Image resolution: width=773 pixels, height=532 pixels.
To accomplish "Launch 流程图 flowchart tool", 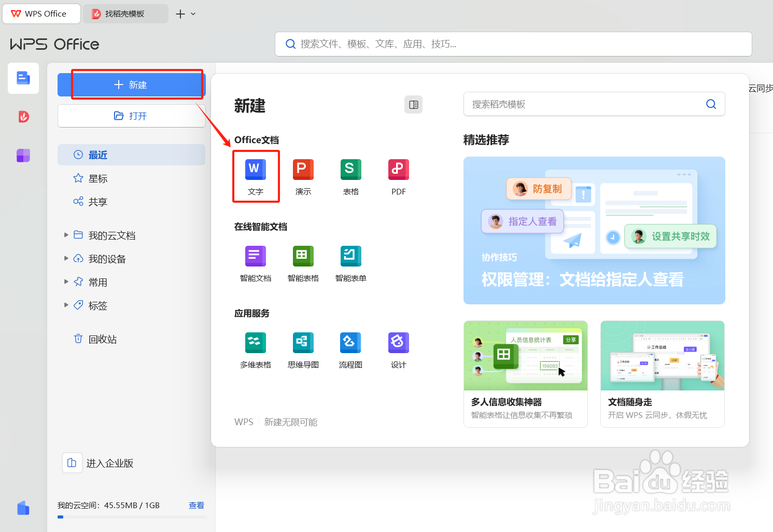I will pyautogui.click(x=351, y=350).
